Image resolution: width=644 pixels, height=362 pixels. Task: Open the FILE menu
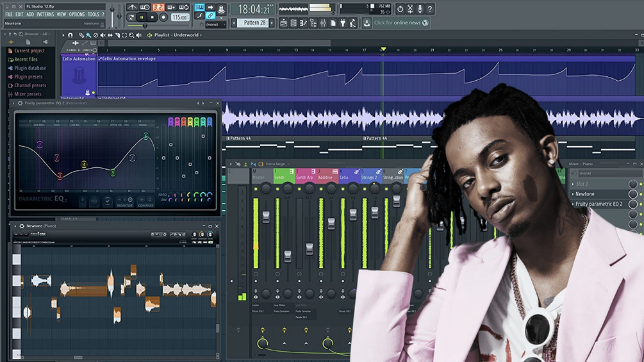click(8, 14)
